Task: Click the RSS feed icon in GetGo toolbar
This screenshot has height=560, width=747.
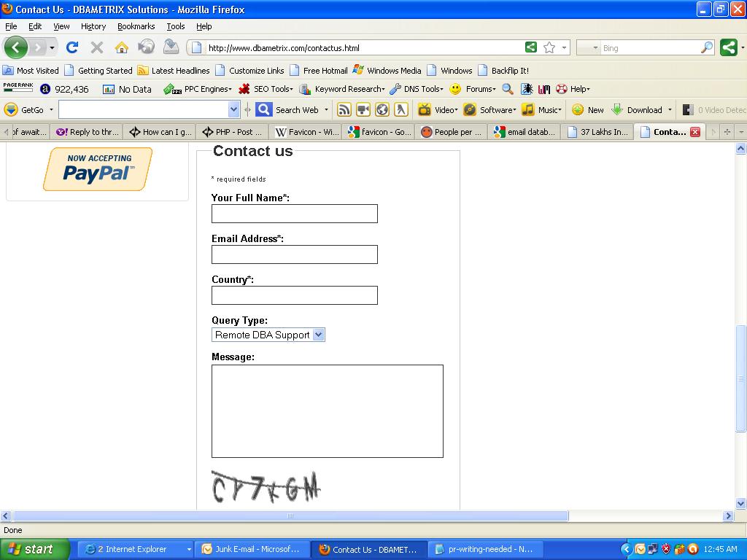Action: 344,110
